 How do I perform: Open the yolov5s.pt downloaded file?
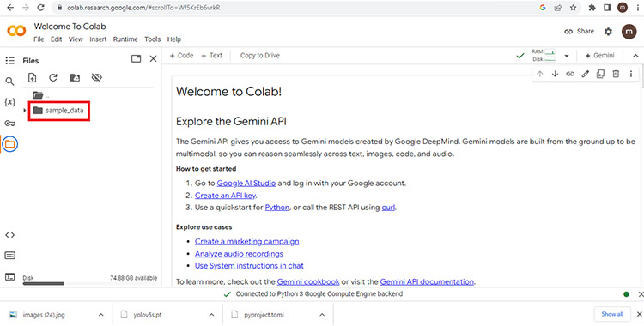coord(148,315)
